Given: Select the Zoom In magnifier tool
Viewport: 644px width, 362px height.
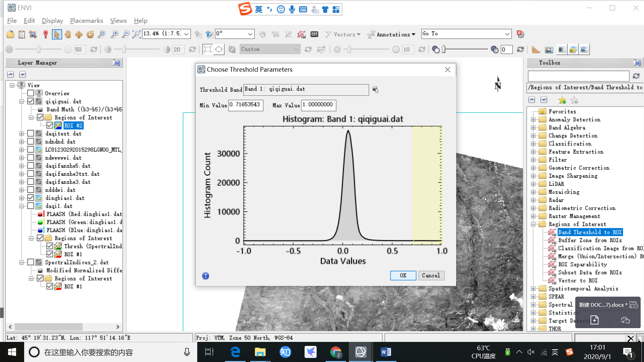Looking at the screenshot, I should 114,34.
